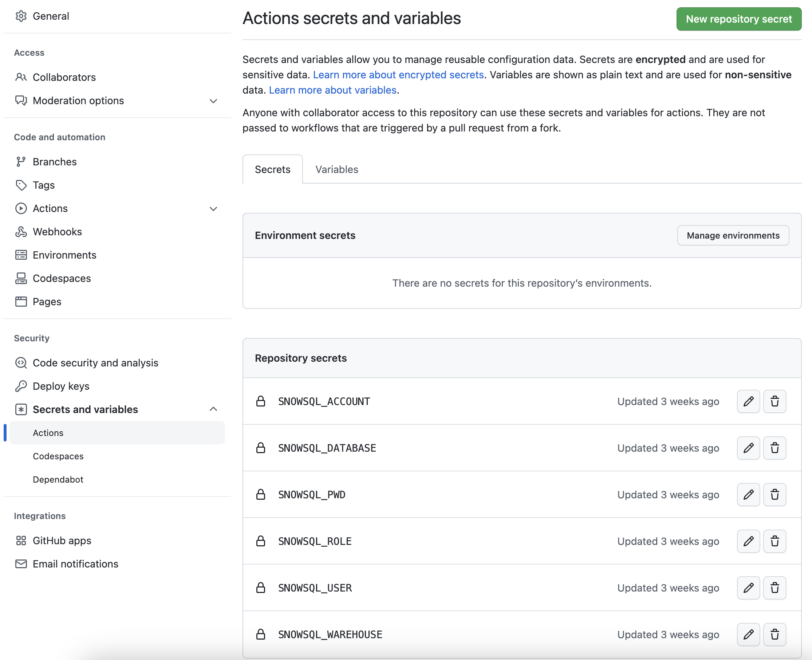Collapse the Secrets and variables section
Screen dimensions: 812x660
pyautogui.click(x=213, y=409)
